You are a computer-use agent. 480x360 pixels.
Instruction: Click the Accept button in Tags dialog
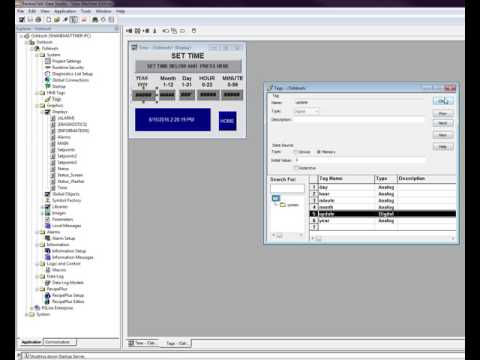pos(443,100)
